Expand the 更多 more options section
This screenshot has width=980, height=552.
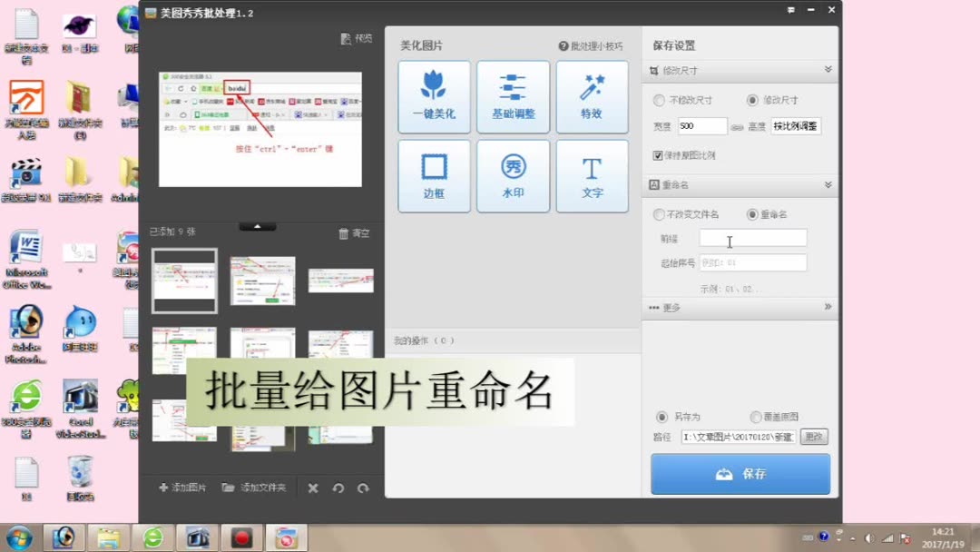827,307
